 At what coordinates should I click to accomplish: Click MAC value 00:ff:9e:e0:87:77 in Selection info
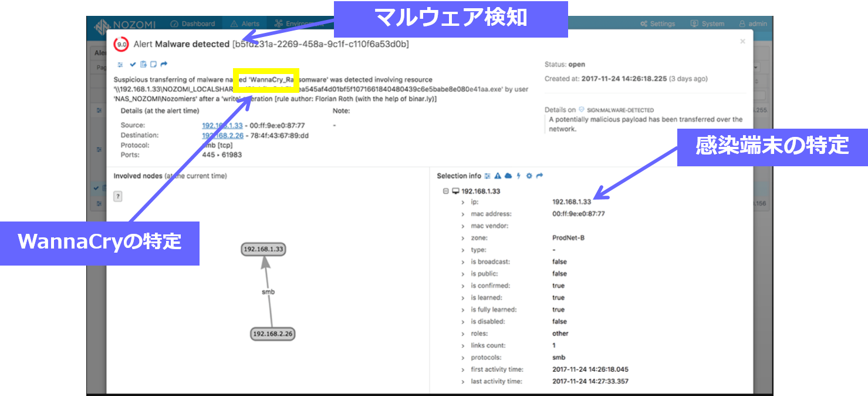pyautogui.click(x=579, y=214)
